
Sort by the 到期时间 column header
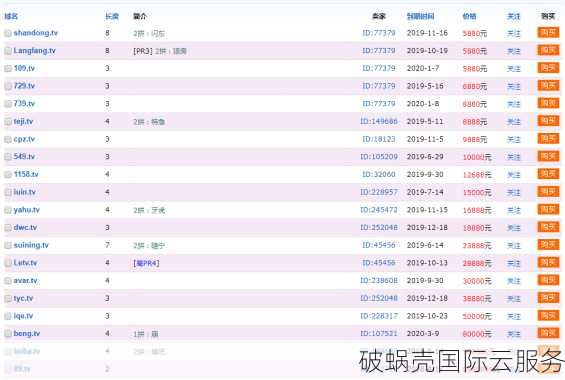tap(421, 16)
